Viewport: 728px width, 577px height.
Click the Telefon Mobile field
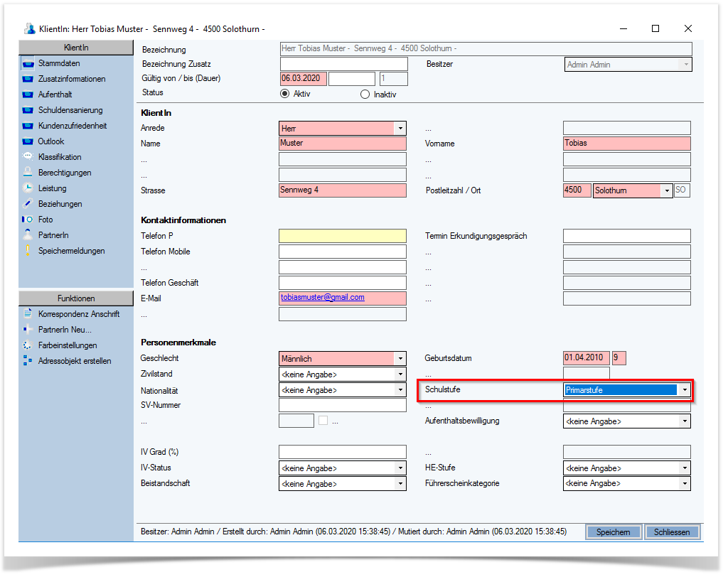(342, 252)
